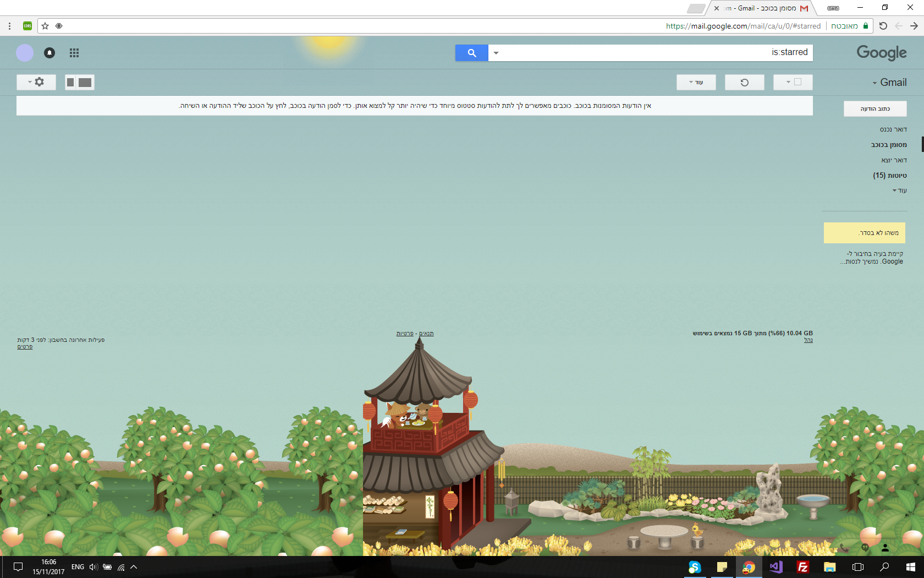Click the blue search magnifier button
Image resolution: width=924 pixels, height=578 pixels.
[472, 53]
